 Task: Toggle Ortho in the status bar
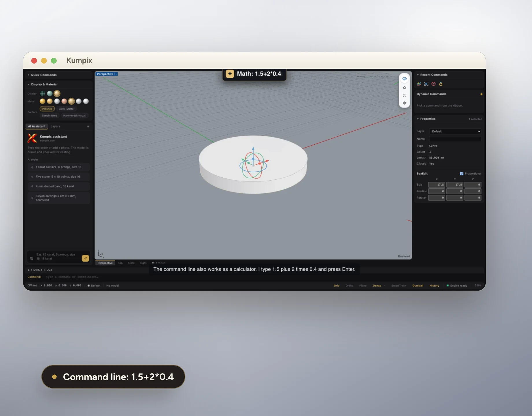coord(349,285)
